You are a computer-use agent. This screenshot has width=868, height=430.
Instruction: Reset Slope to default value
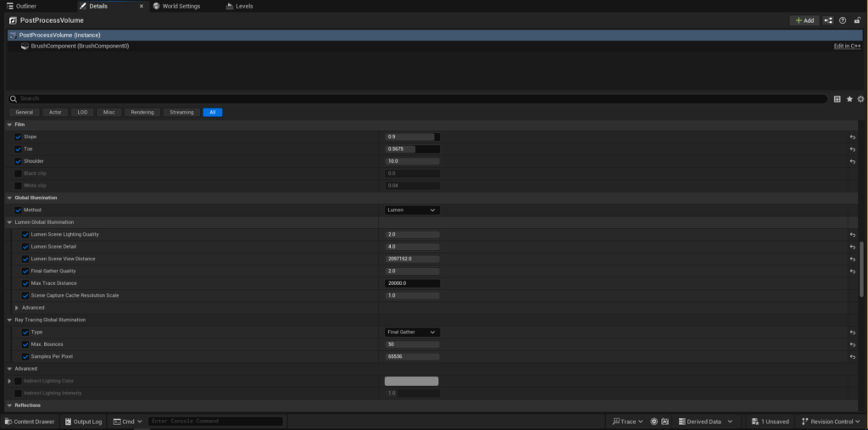pyautogui.click(x=853, y=137)
